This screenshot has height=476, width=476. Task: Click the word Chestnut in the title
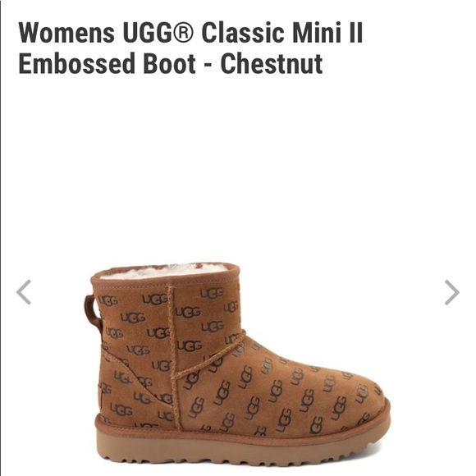coord(272,63)
